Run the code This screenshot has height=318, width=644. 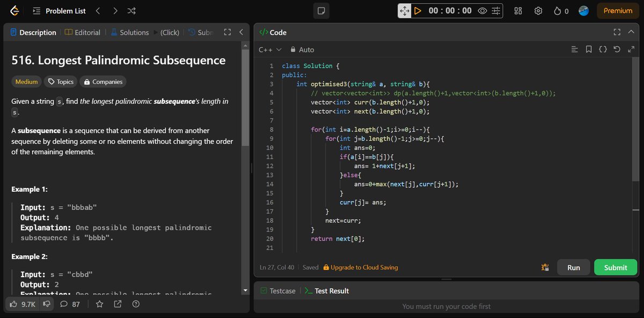[574, 268]
